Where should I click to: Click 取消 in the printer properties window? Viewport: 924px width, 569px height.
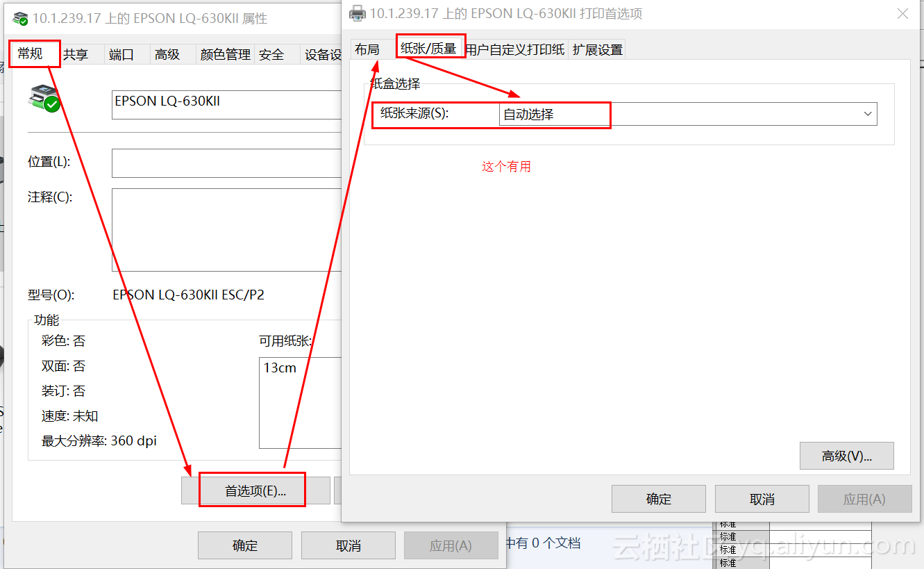point(348,546)
